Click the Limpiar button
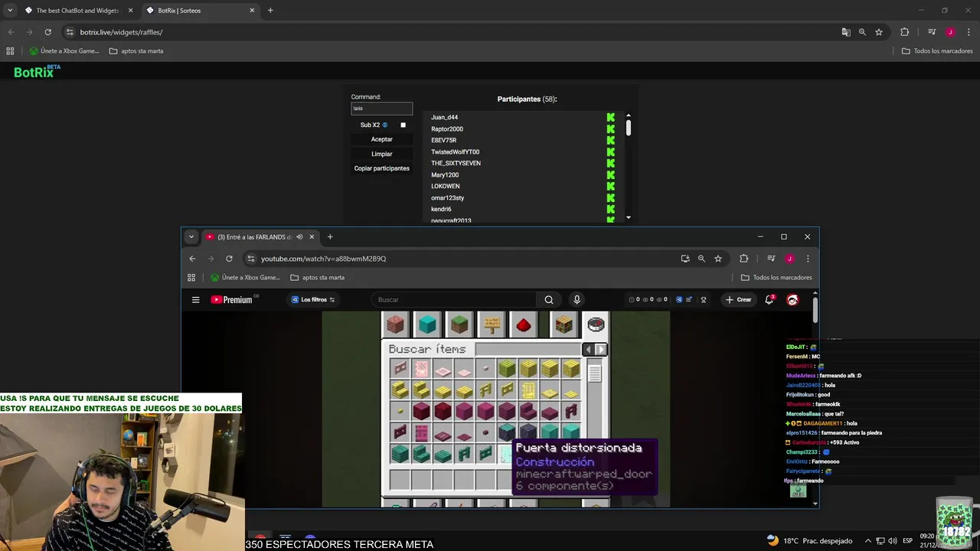 [382, 154]
